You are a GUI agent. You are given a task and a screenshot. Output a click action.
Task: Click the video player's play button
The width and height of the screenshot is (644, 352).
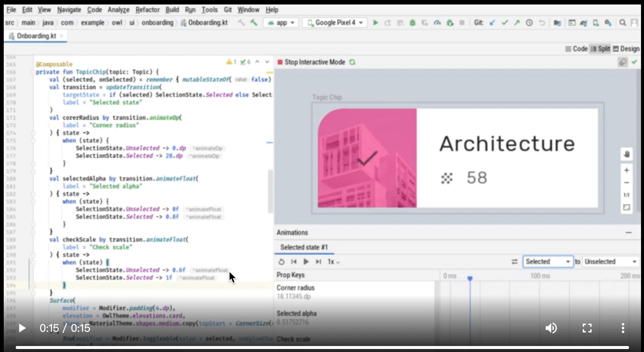point(22,328)
